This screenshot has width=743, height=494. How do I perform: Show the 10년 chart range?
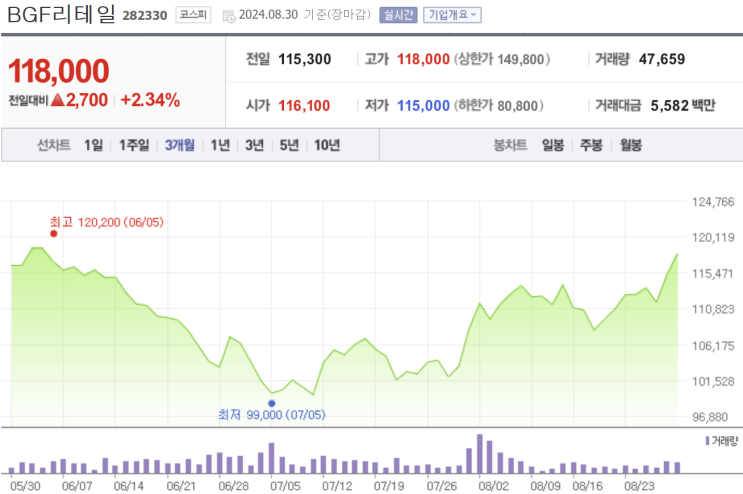click(327, 145)
